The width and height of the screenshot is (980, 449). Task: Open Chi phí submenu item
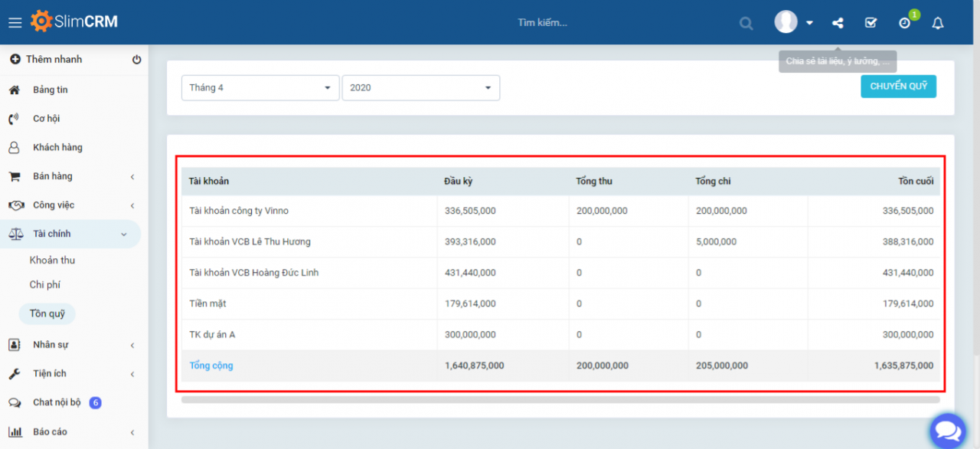coord(45,285)
